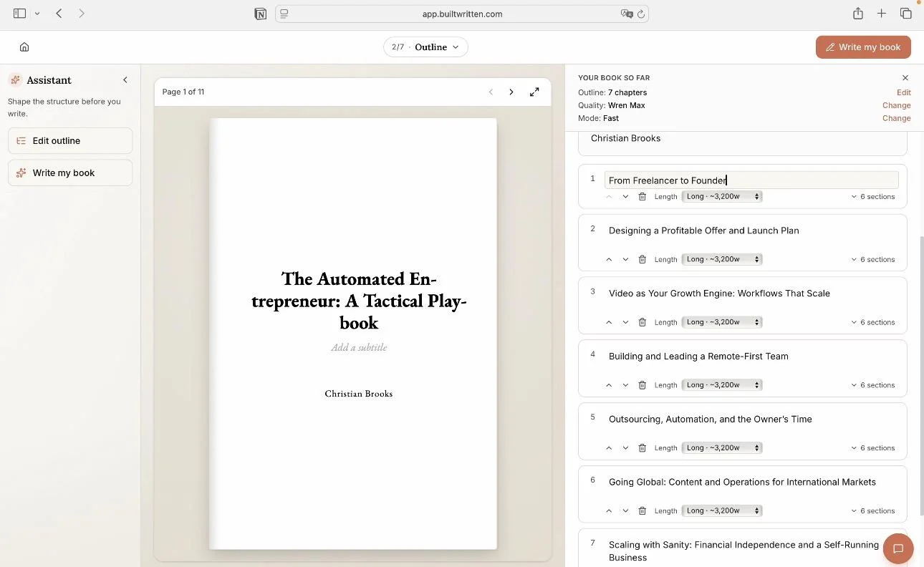Click Write my book in Assistant sidebar

pos(70,173)
